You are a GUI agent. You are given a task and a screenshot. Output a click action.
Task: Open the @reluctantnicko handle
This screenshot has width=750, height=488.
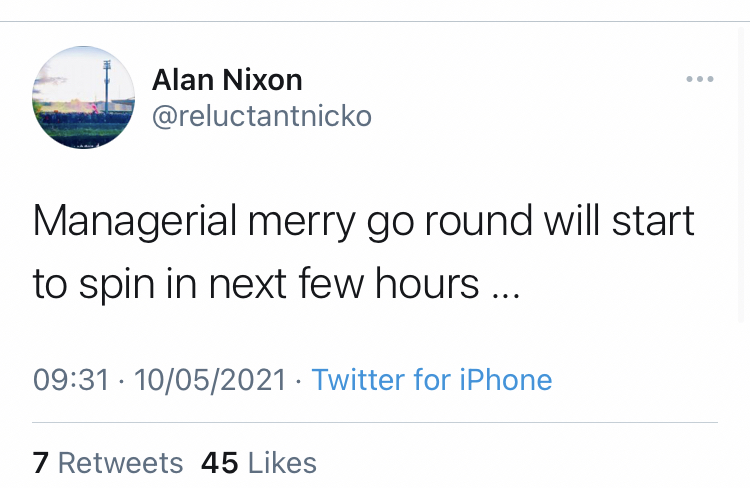pyautogui.click(x=262, y=116)
